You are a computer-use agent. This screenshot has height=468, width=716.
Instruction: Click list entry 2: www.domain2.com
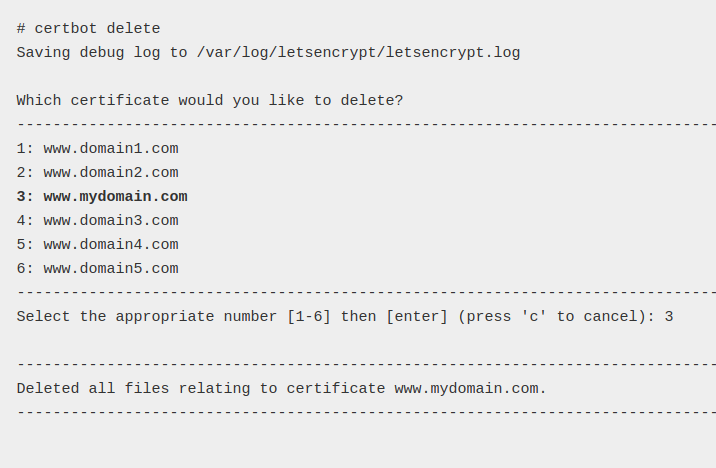pyautogui.click(x=98, y=173)
